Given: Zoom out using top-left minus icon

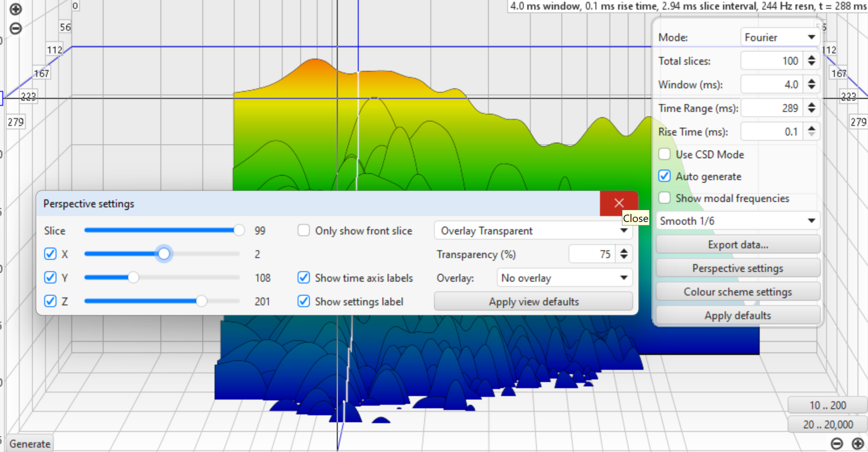Looking at the screenshot, I should (16, 28).
